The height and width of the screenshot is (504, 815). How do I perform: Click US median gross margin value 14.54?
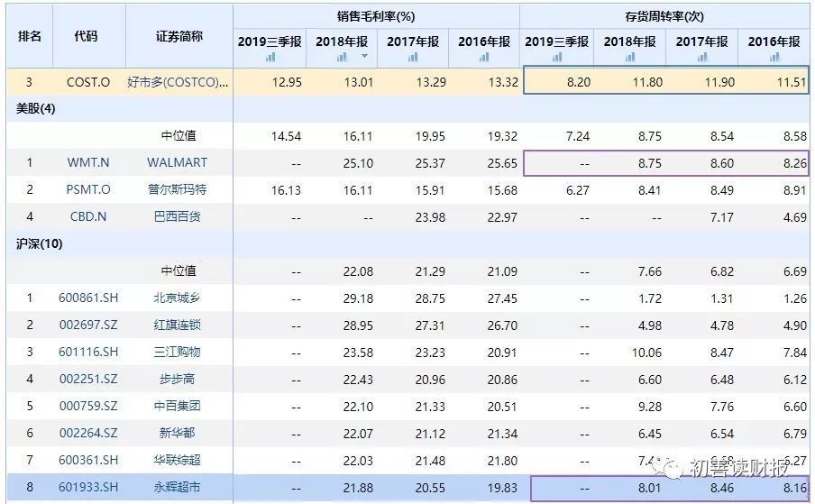click(286, 136)
